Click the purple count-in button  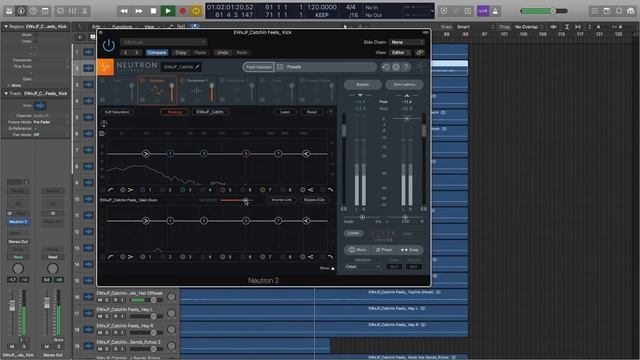coord(483,11)
